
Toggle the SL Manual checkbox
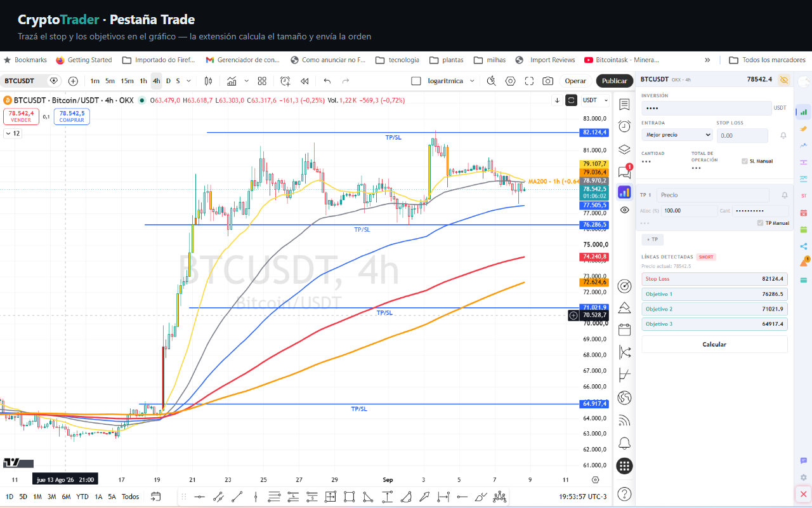(745, 161)
